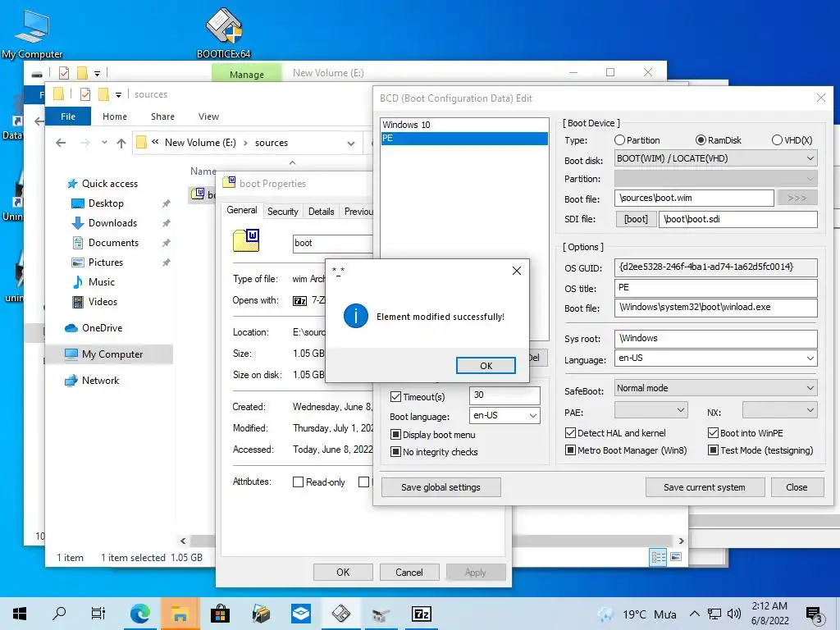840x630 pixels.
Task: Switch to details view in Explorer
Action: click(x=658, y=557)
